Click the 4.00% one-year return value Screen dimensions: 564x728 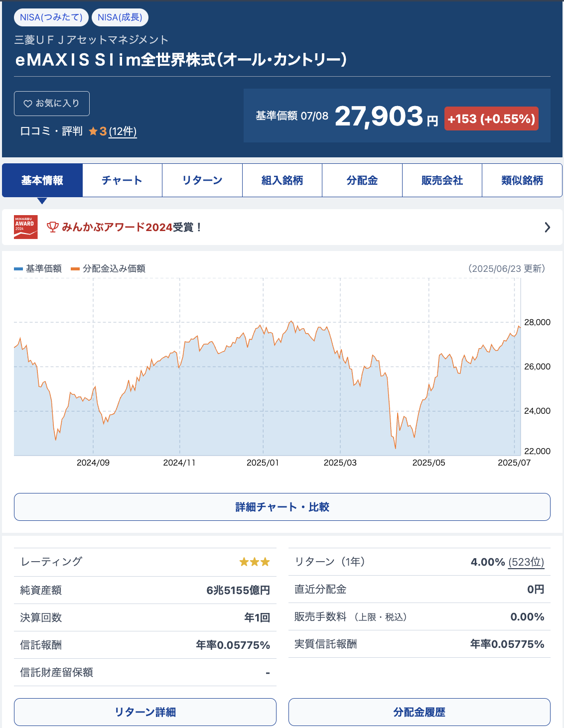pyautogui.click(x=488, y=562)
